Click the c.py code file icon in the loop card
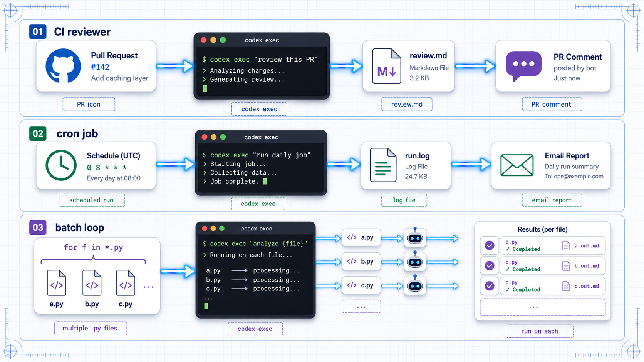 pos(126,283)
